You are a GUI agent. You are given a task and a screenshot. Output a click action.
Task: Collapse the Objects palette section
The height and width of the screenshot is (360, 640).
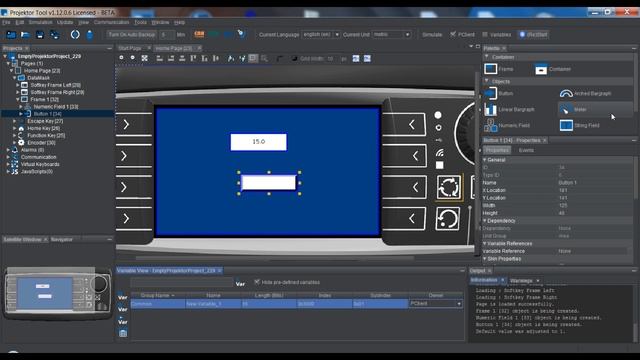(x=487, y=82)
